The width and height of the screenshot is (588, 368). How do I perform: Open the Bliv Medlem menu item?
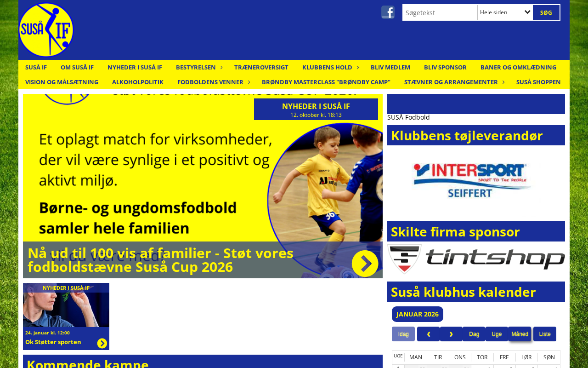[390, 67]
